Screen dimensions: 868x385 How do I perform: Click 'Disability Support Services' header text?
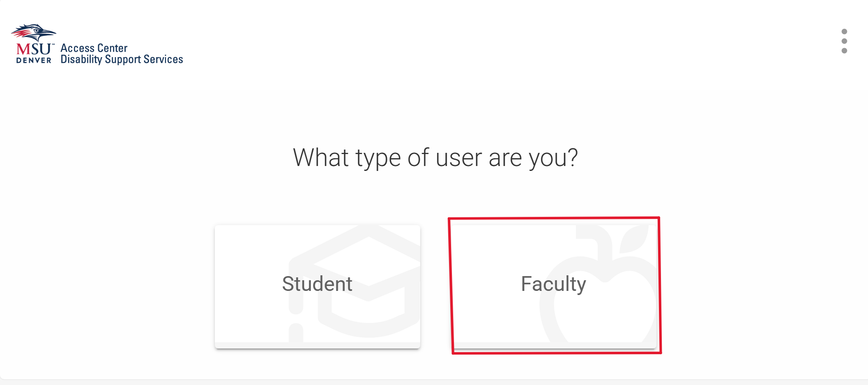point(122,60)
